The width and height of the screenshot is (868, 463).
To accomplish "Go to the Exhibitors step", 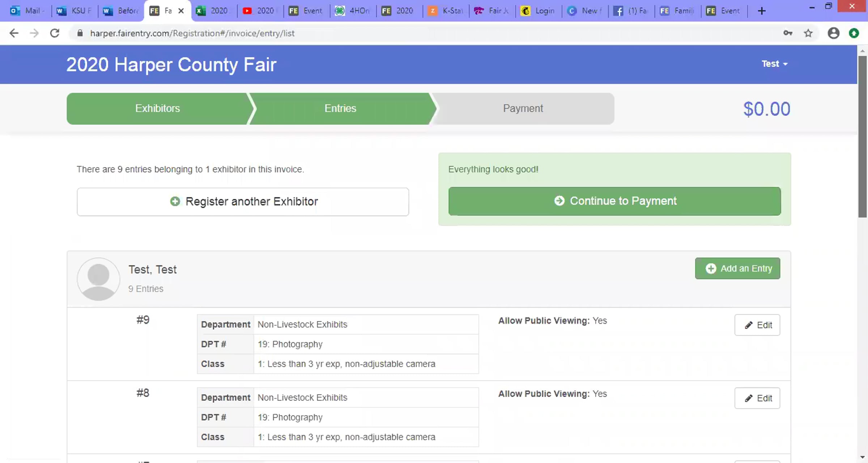I will tap(157, 109).
